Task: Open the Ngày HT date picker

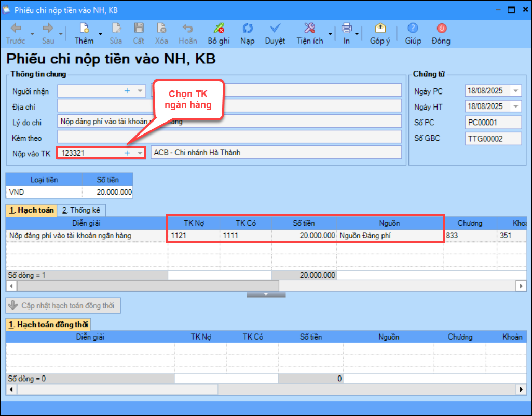Action: [x=516, y=106]
